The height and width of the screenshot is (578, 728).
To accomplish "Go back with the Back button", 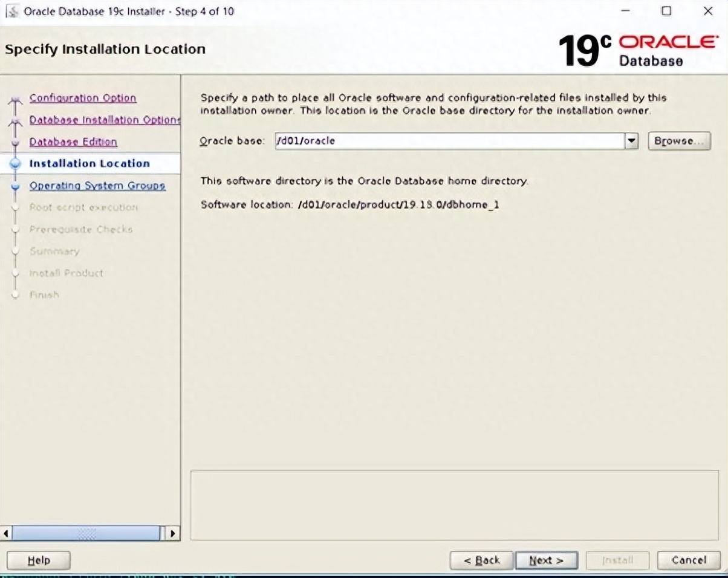I will (481, 560).
